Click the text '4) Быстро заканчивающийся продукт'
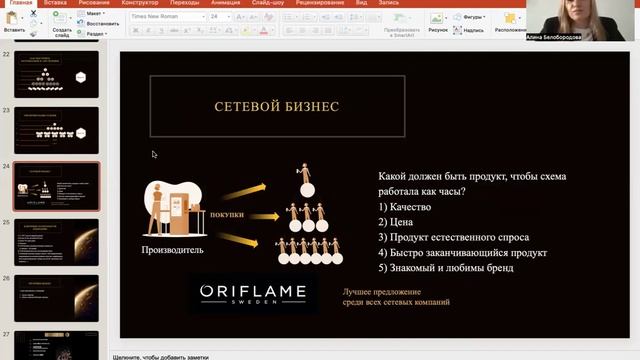 click(462, 253)
